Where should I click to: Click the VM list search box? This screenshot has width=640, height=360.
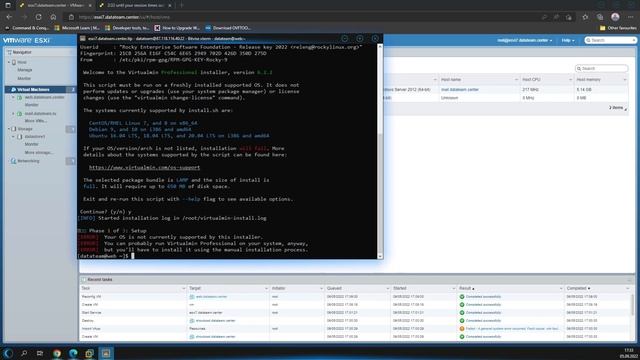[602, 69]
